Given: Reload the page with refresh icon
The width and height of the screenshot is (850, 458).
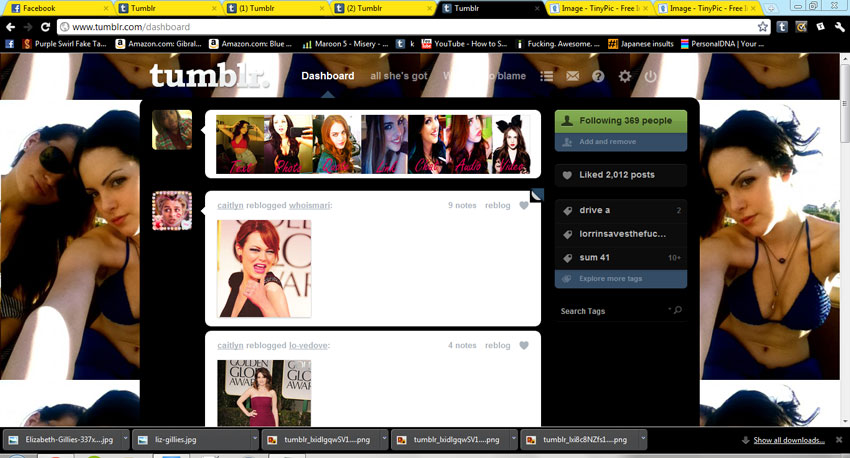Looking at the screenshot, I should click(x=46, y=27).
